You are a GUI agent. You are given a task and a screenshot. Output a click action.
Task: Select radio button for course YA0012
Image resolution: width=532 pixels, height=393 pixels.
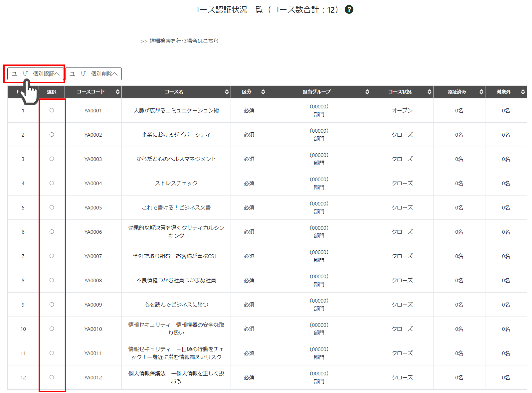coord(52,377)
